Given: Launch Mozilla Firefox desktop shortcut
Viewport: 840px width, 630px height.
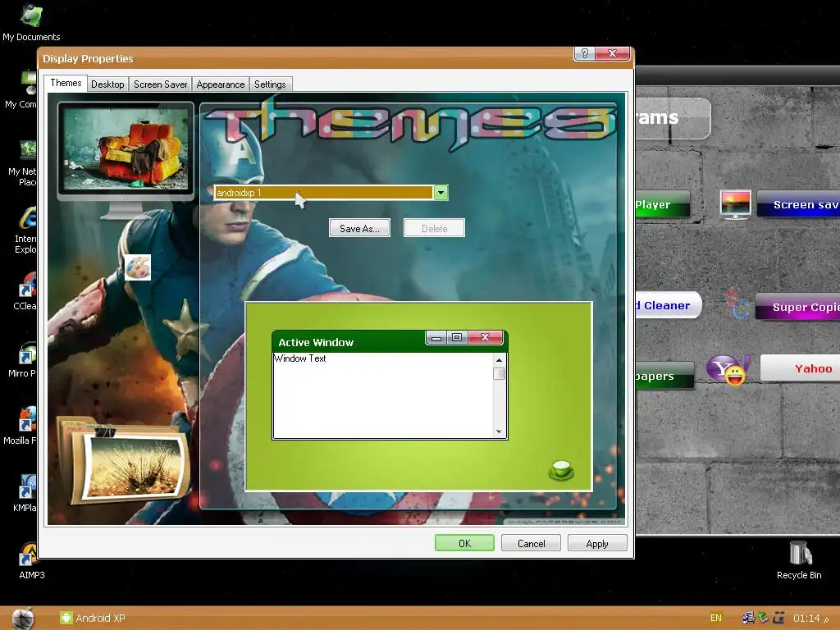Looking at the screenshot, I should 21,427.
